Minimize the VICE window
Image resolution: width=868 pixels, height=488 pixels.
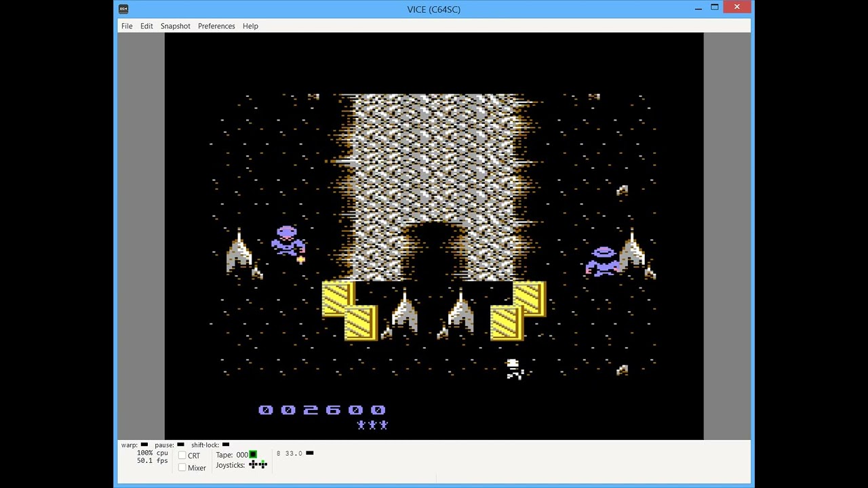pyautogui.click(x=698, y=8)
